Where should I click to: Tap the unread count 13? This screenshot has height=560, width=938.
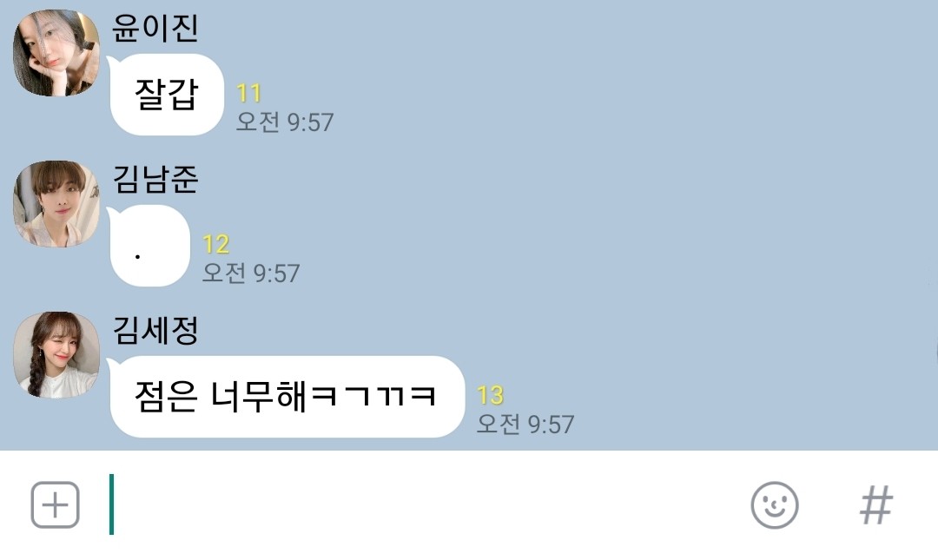point(490,395)
